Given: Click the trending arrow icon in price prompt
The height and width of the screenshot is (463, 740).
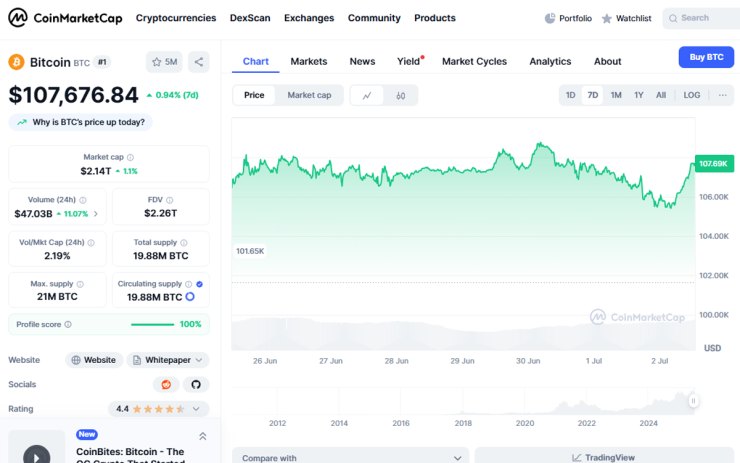Looking at the screenshot, I should click(22, 122).
